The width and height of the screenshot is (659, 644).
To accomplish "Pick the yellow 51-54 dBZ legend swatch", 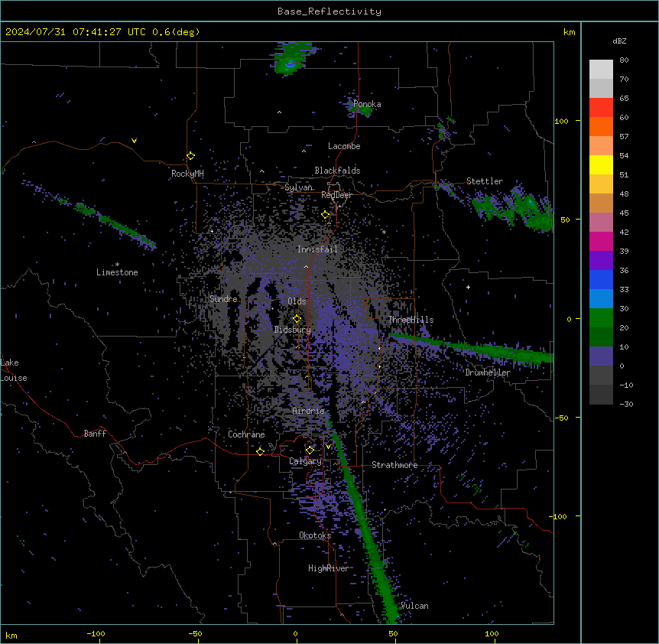I will pos(601,164).
